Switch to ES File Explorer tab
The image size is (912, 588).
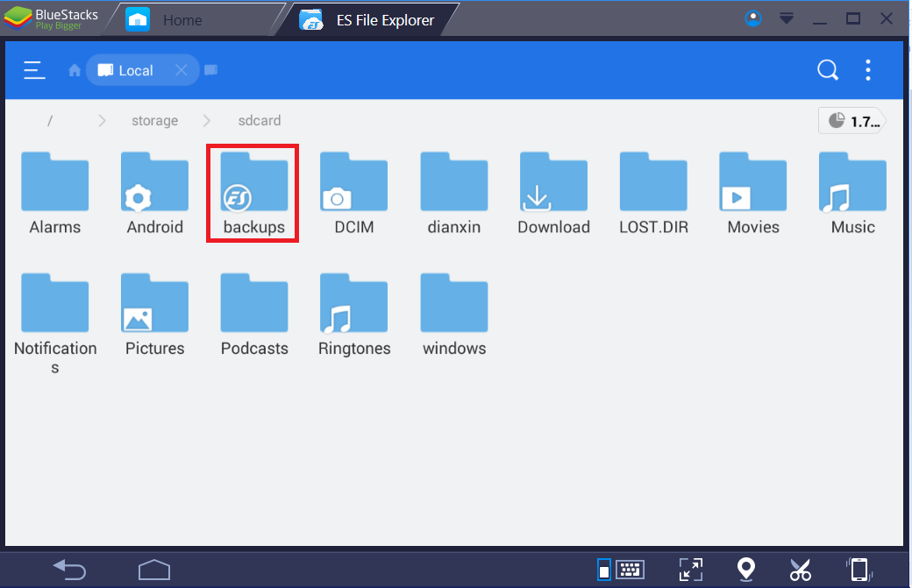[x=367, y=20]
